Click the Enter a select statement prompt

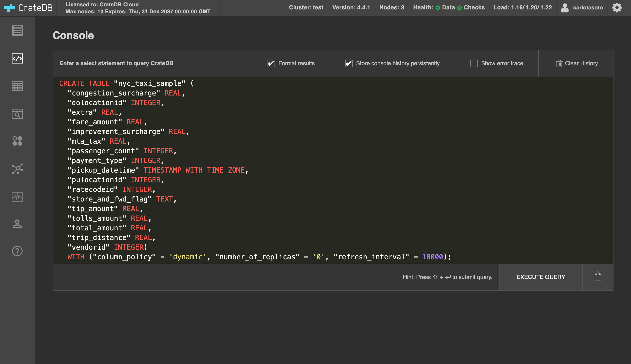[x=116, y=64]
